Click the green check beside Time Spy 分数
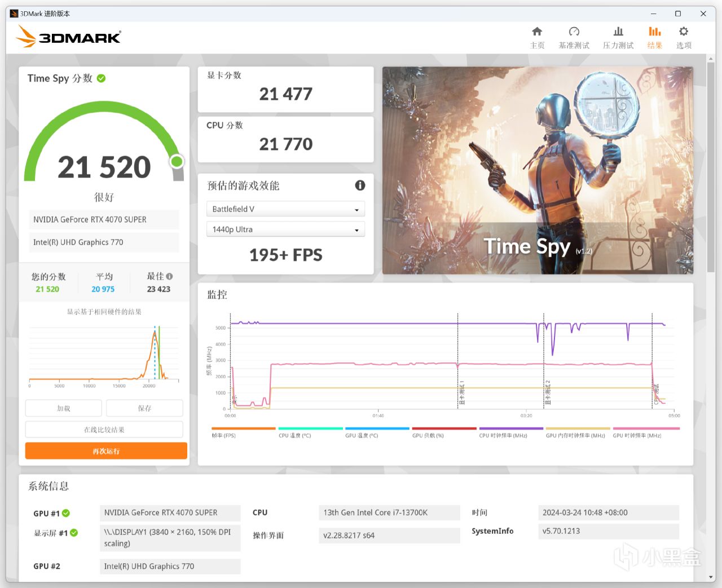Viewport: 722px width, 588px height. point(101,78)
